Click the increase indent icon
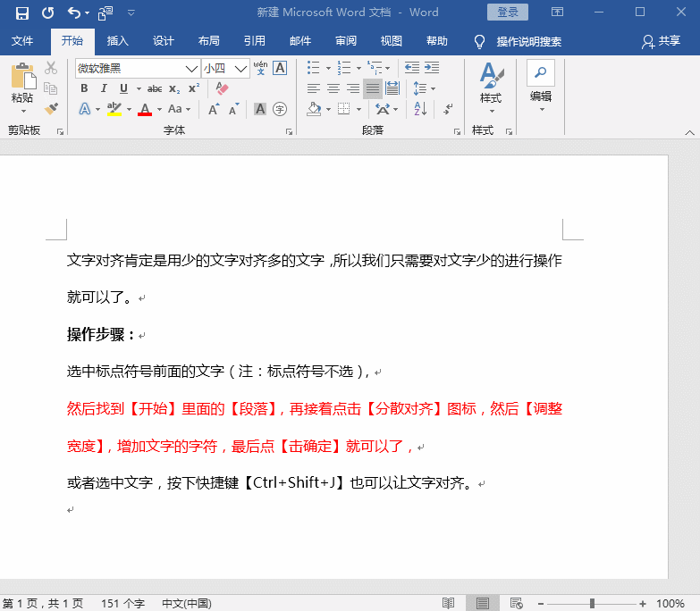Screen dimensions: 700x611 (432, 68)
